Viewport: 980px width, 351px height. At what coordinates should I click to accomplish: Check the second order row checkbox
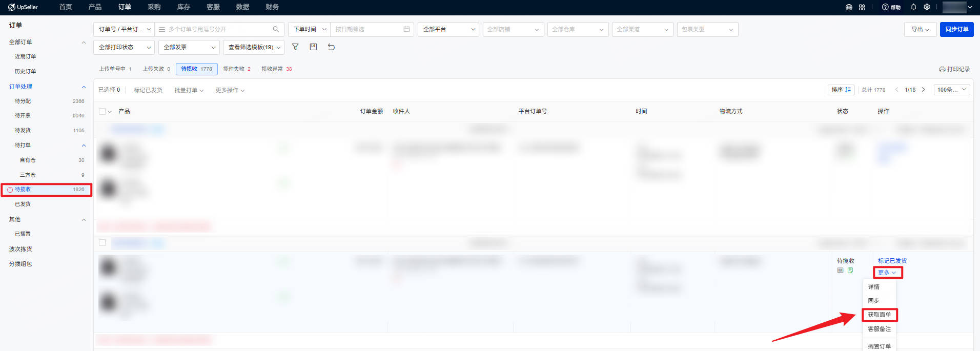102,242
